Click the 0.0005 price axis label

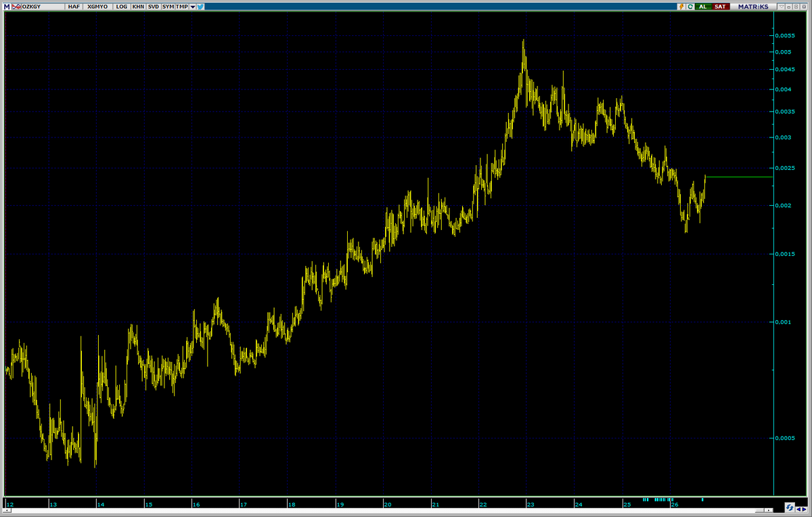click(786, 439)
